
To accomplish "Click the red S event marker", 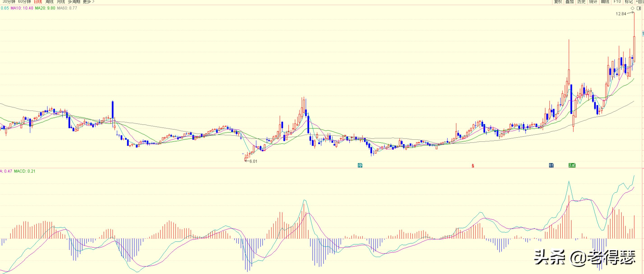I will 473,165.
